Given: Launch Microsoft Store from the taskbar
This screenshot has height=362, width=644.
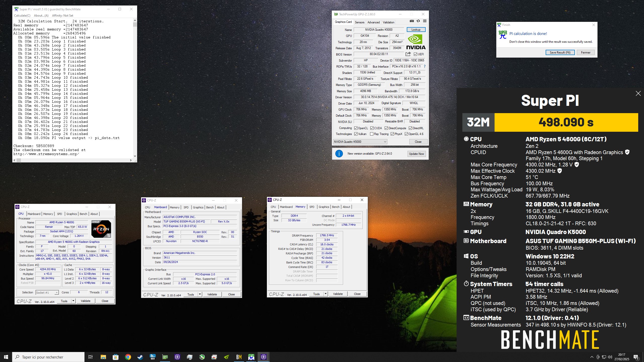Looking at the screenshot, I should click(115, 357).
